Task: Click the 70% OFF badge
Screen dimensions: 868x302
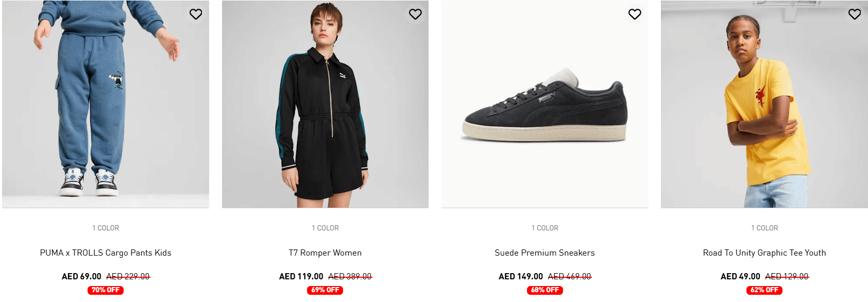Action: pyautogui.click(x=106, y=290)
